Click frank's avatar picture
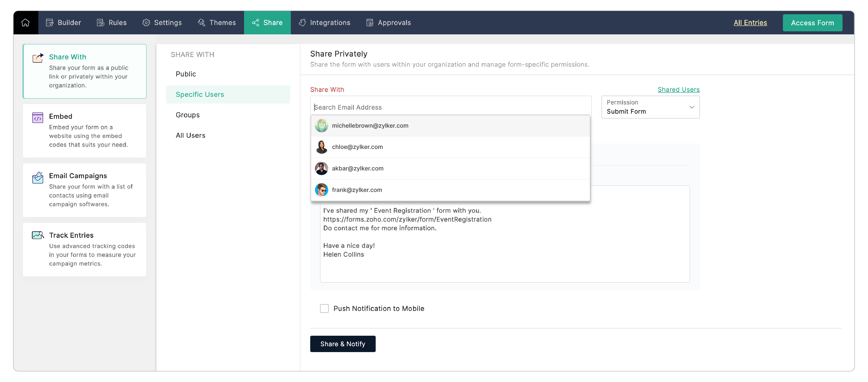868x382 pixels. (x=321, y=190)
